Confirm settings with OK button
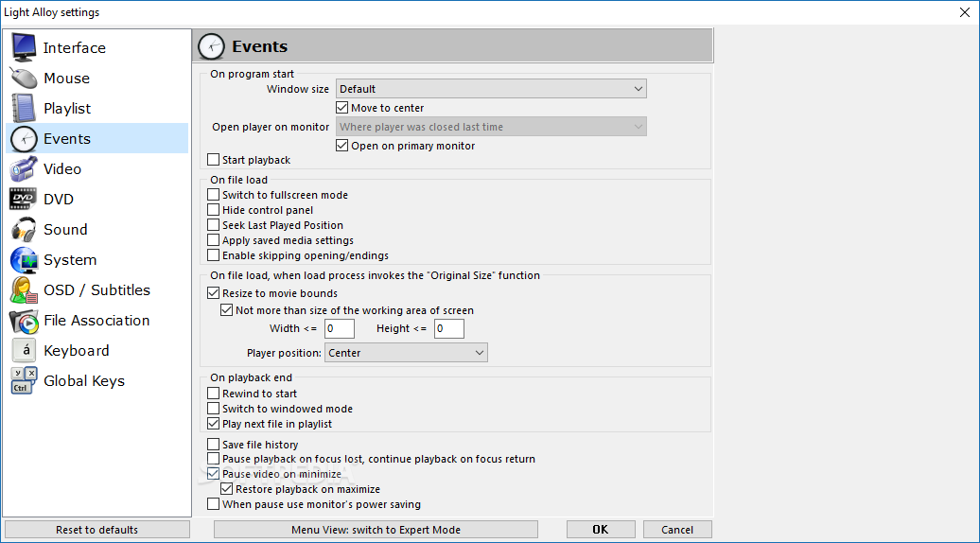Screen dimensions: 980x543 (x=601, y=530)
